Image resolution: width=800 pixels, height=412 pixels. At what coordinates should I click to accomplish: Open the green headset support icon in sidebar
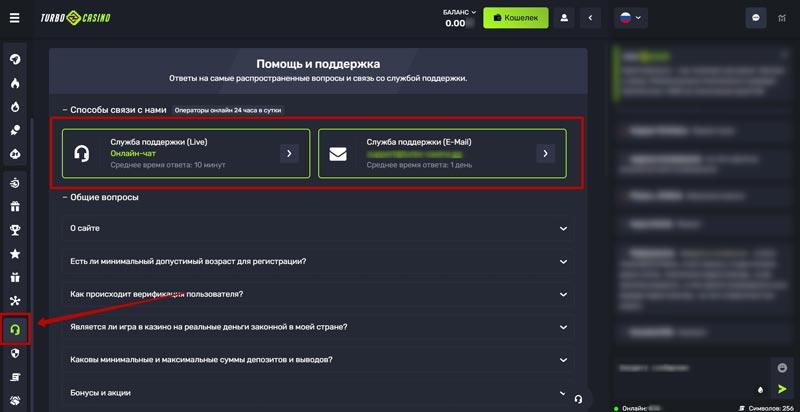pyautogui.click(x=15, y=330)
